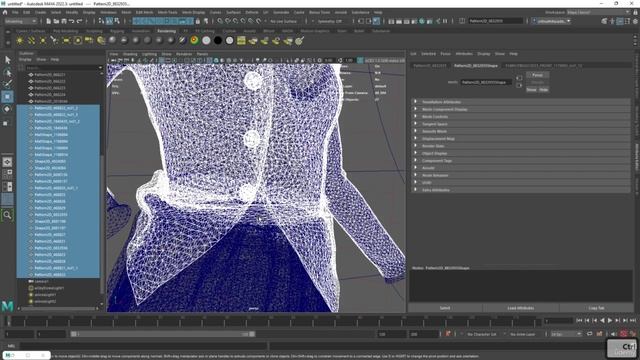640x360 pixels.
Task: Switch to the Sculpting shelf tab
Action: 94,31
